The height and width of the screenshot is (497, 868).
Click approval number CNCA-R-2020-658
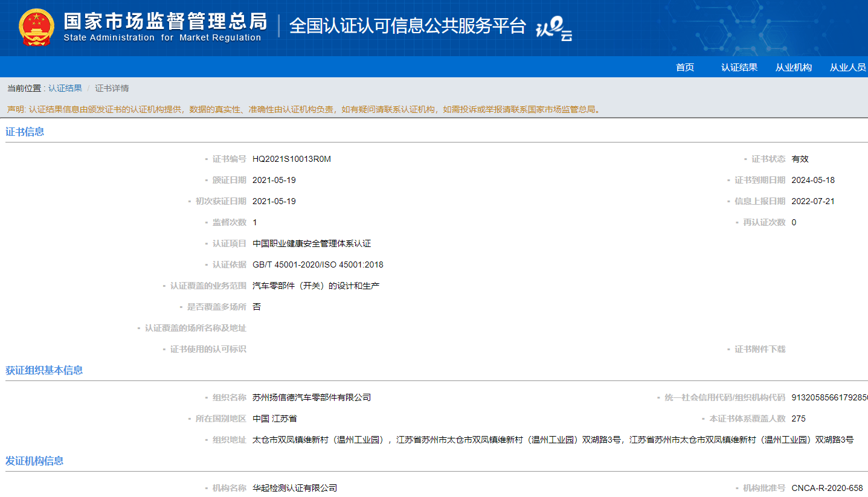827,488
